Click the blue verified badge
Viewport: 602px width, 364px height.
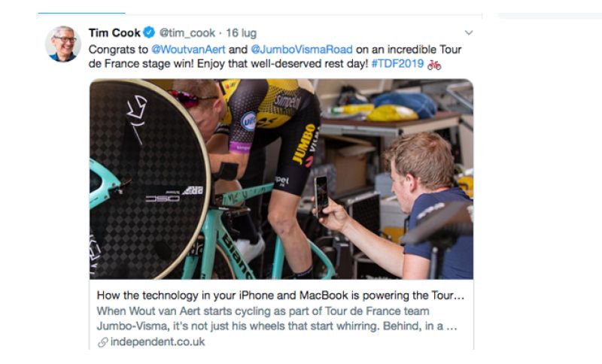pyautogui.click(x=149, y=33)
